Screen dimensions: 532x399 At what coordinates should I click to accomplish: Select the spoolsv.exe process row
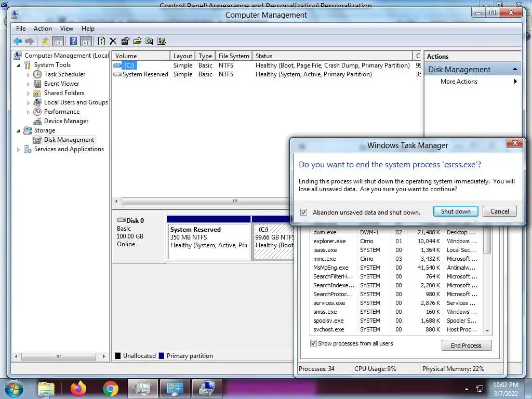[x=396, y=320]
